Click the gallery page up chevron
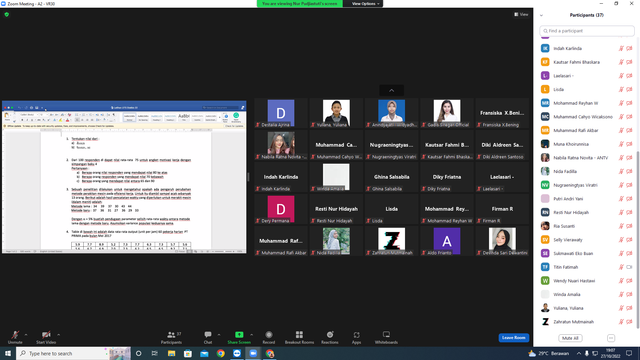 pos(391,91)
